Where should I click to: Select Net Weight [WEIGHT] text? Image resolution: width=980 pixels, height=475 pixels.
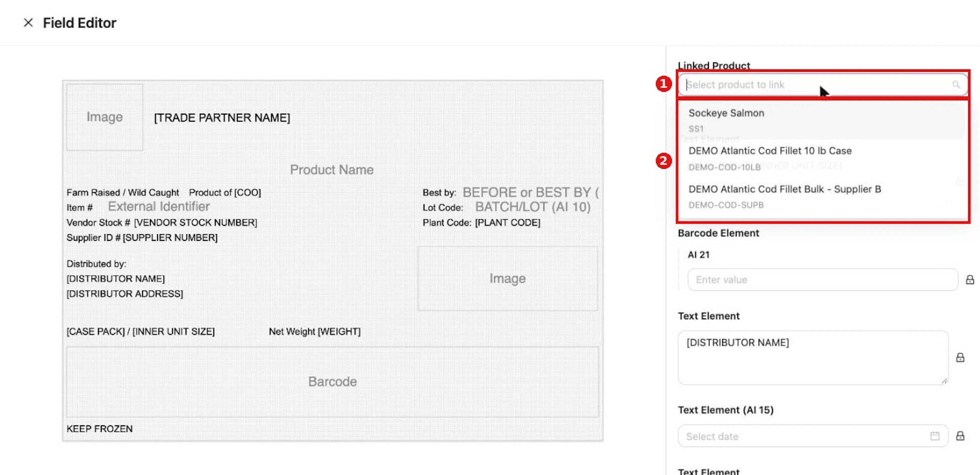(315, 331)
